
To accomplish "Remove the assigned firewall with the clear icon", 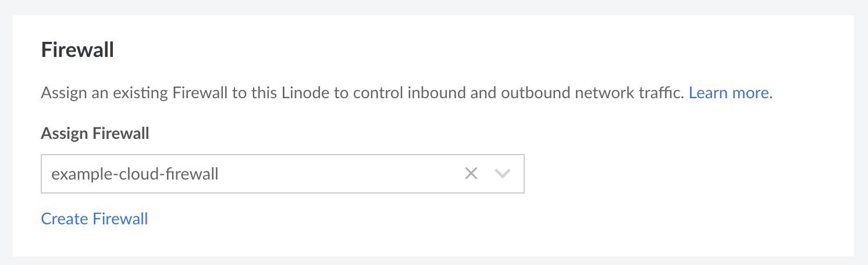I will click(x=471, y=173).
